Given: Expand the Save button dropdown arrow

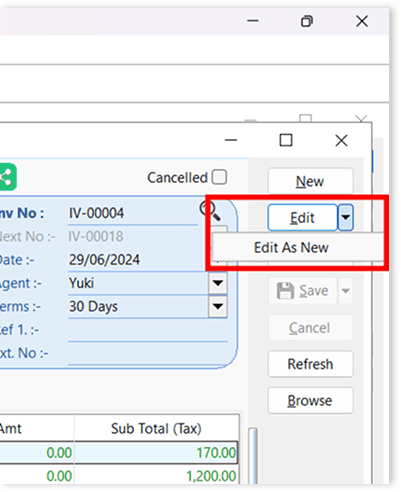Looking at the screenshot, I should click(346, 291).
